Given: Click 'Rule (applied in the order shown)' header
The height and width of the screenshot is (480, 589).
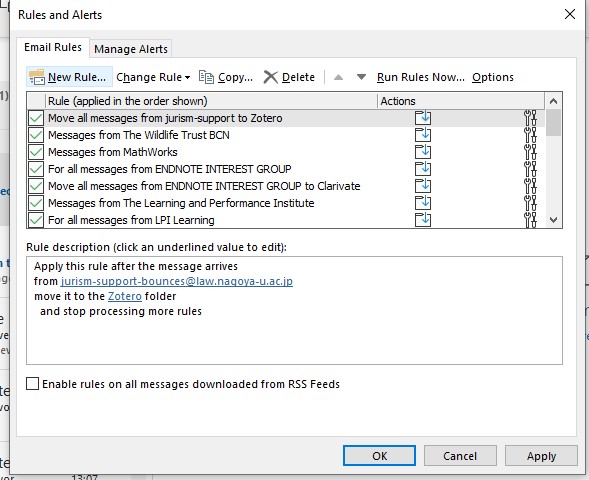Looking at the screenshot, I should [x=211, y=101].
